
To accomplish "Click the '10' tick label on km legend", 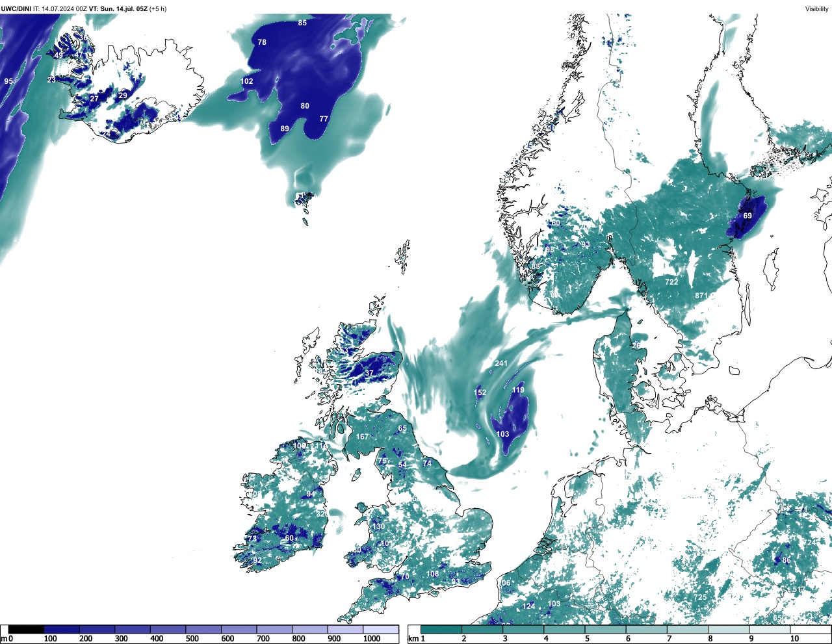I will 794,639.
